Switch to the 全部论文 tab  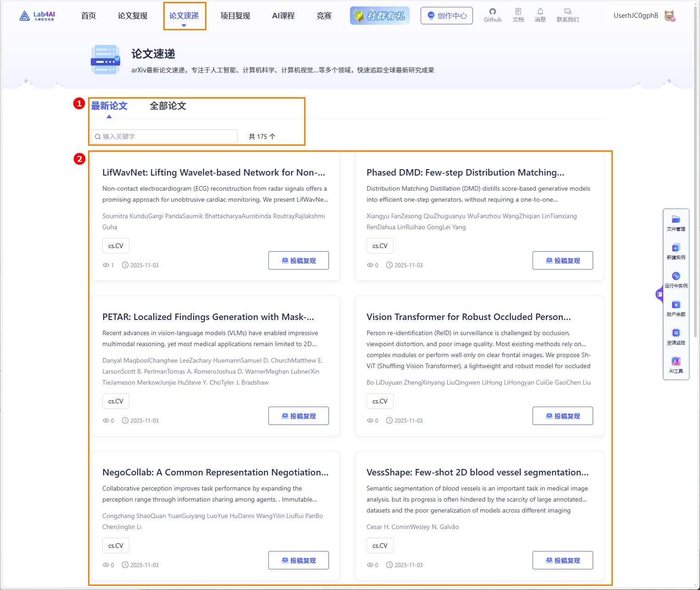(168, 106)
